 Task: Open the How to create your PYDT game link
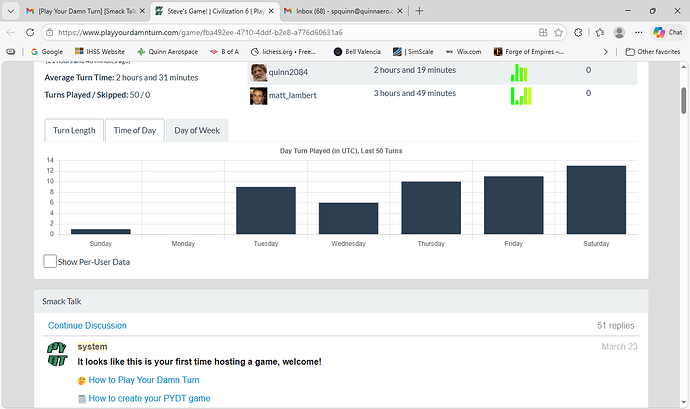pos(149,398)
